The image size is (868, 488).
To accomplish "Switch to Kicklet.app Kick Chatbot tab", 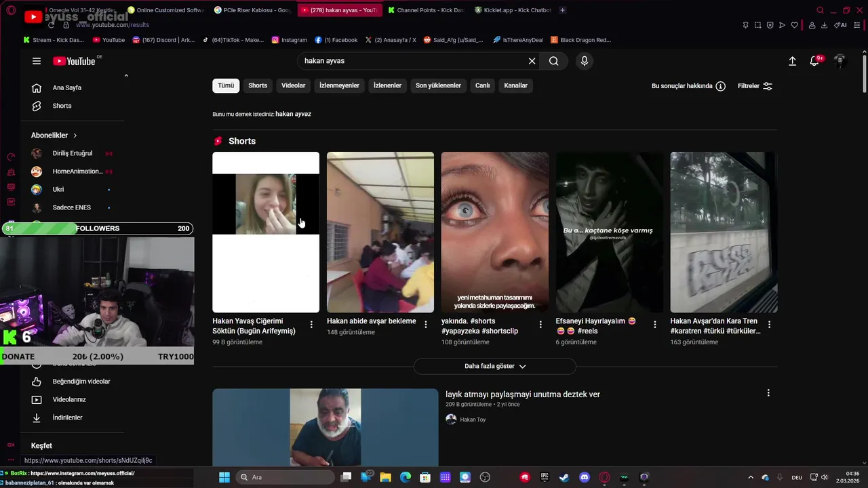I will point(512,10).
